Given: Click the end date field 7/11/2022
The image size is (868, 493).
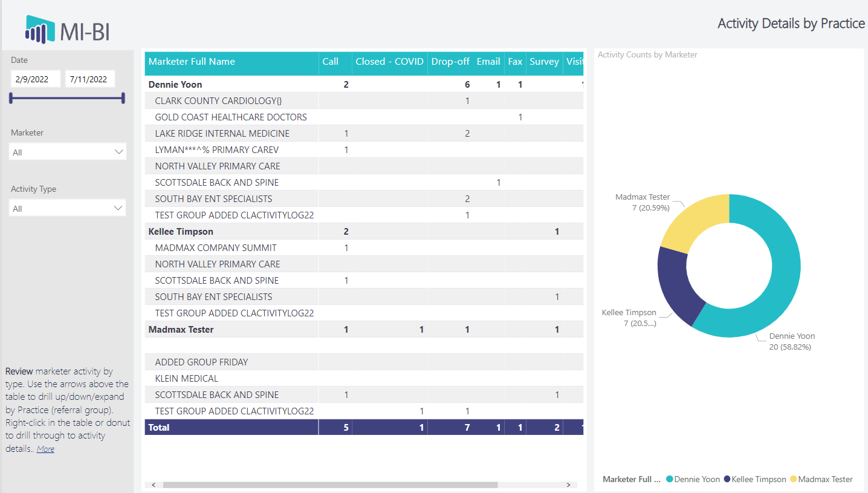Looking at the screenshot, I should (89, 79).
